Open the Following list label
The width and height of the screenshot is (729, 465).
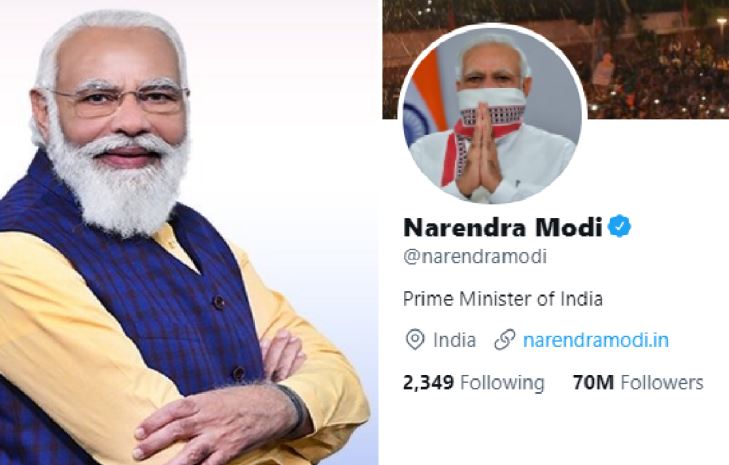coord(502,383)
